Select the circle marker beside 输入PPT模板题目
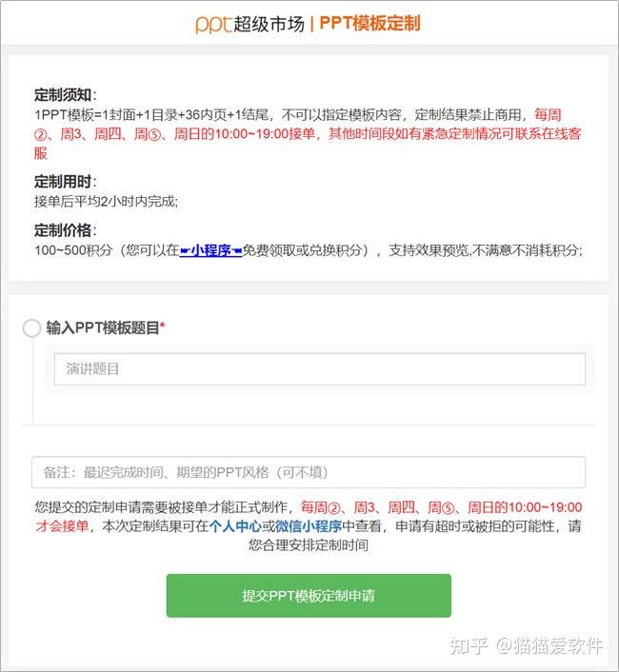 31,328
